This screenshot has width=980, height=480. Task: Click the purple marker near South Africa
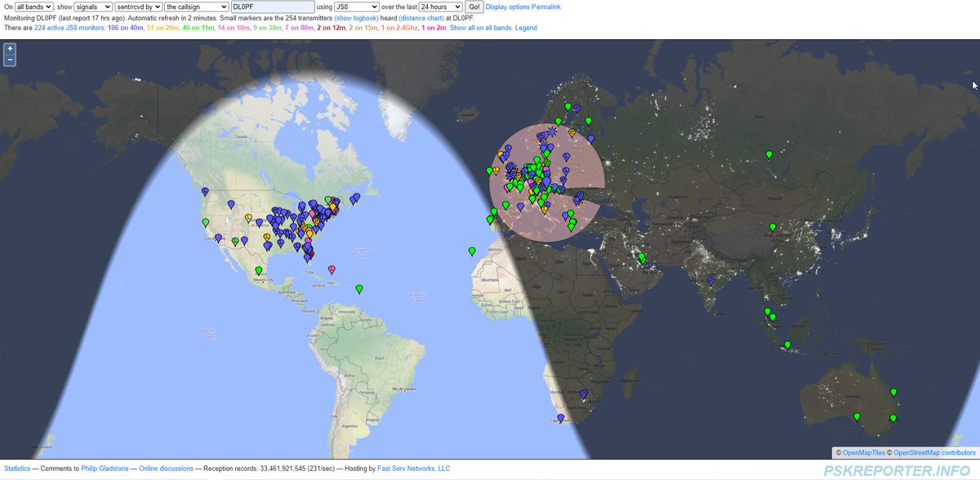[x=584, y=393]
